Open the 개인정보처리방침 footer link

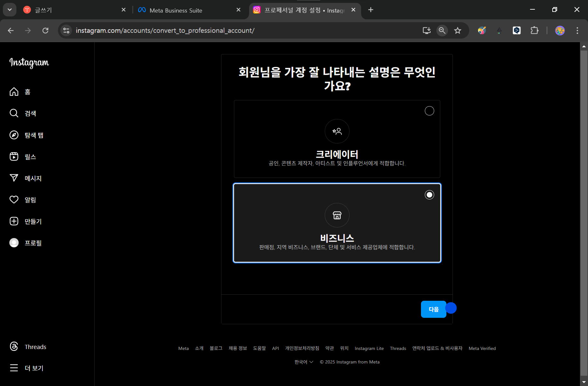point(302,348)
